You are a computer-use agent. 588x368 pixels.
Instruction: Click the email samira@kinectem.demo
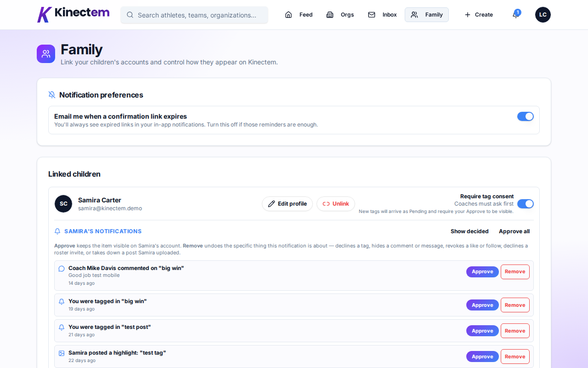click(110, 208)
